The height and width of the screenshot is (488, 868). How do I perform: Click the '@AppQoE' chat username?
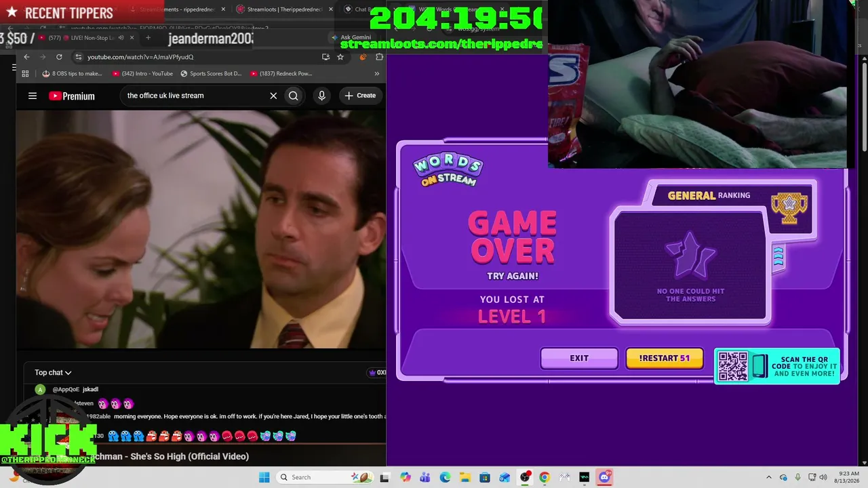click(66, 390)
